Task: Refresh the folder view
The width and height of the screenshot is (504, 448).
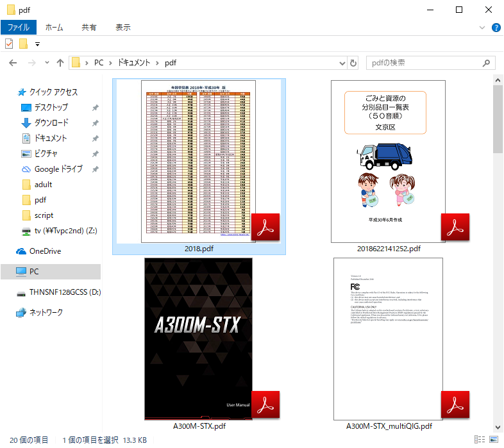Action: (x=353, y=63)
